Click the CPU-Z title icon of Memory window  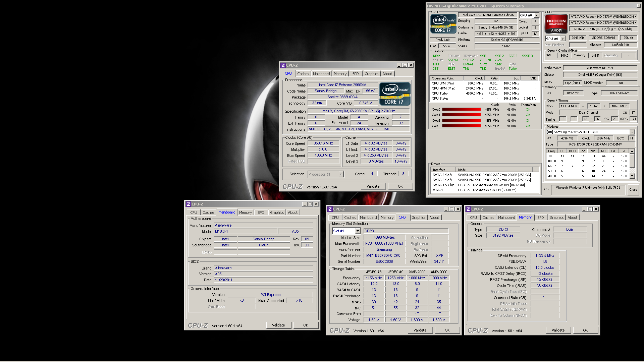tap(468, 209)
